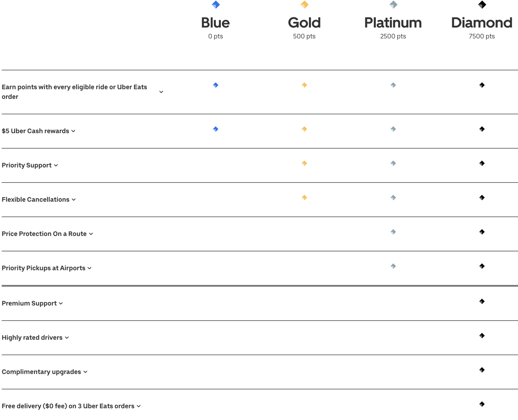Viewport: 518px width, 420px height.
Task: Expand chevron beside Earn points with every eligible ride
Action: [x=161, y=92]
